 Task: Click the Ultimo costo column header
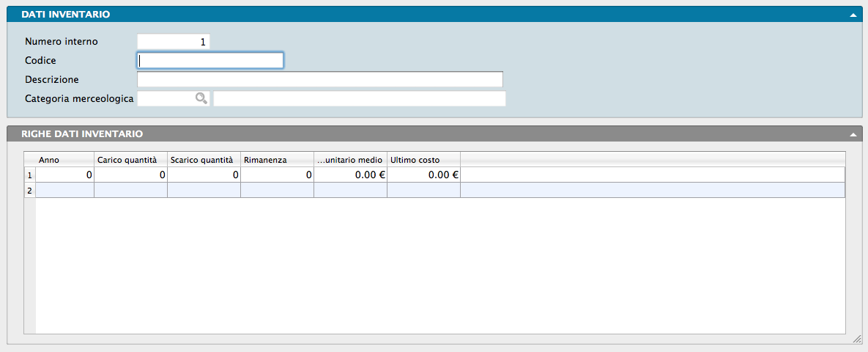[423, 160]
